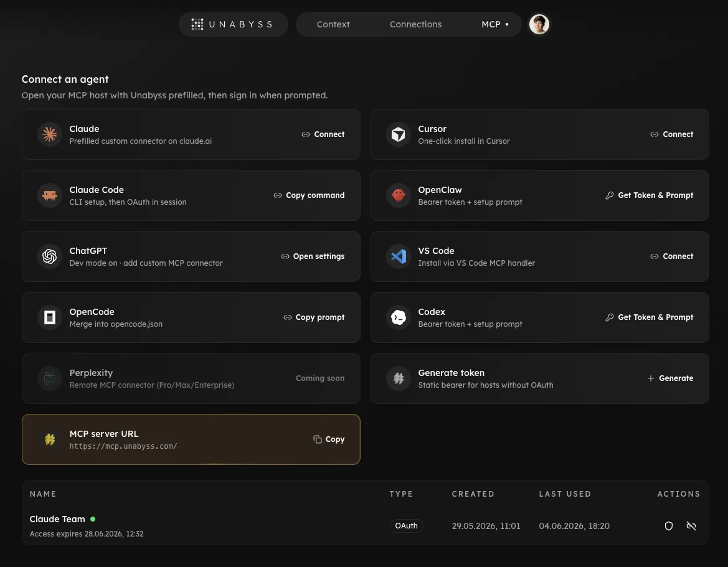
Task: Select the MCP tab
Action: pyautogui.click(x=495, y=24)
